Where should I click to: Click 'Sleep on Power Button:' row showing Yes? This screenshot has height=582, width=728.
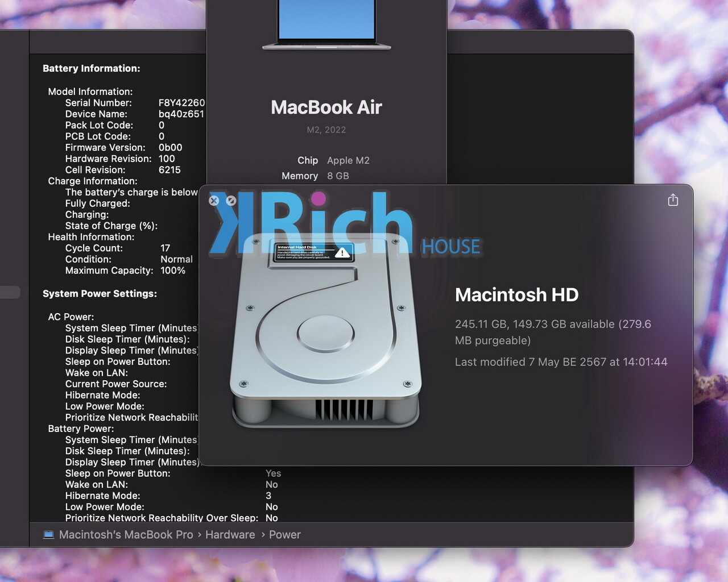(173, 473)
